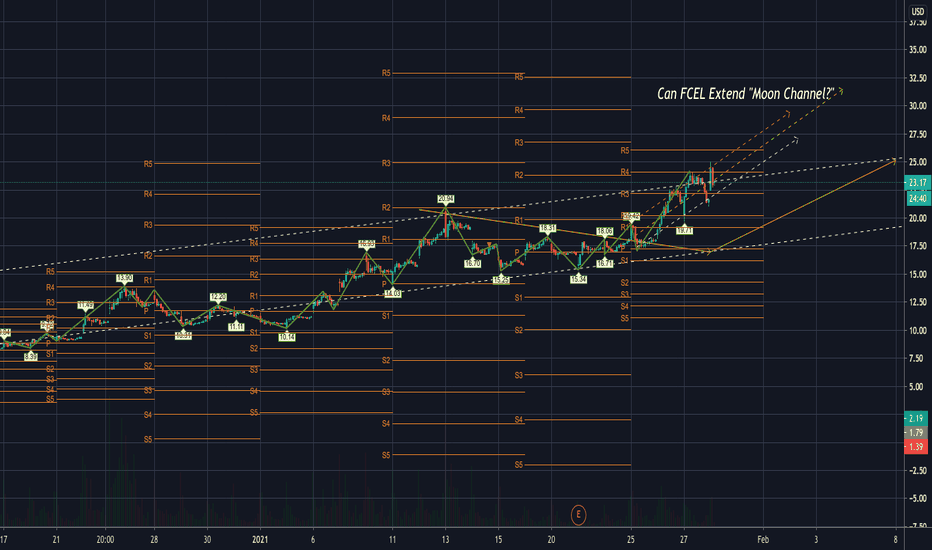Click the 12.50 price axis label

pyautogui.click(x=917, y=303)
